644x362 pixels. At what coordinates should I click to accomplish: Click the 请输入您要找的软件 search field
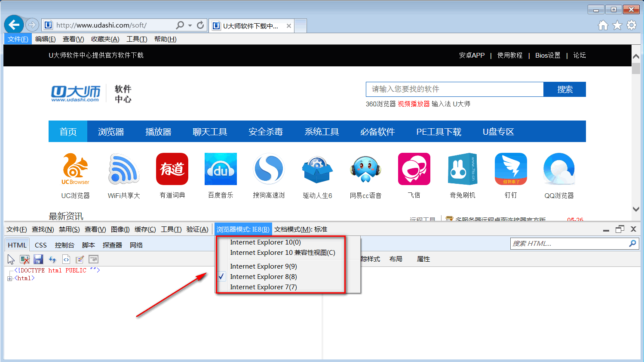455,89
